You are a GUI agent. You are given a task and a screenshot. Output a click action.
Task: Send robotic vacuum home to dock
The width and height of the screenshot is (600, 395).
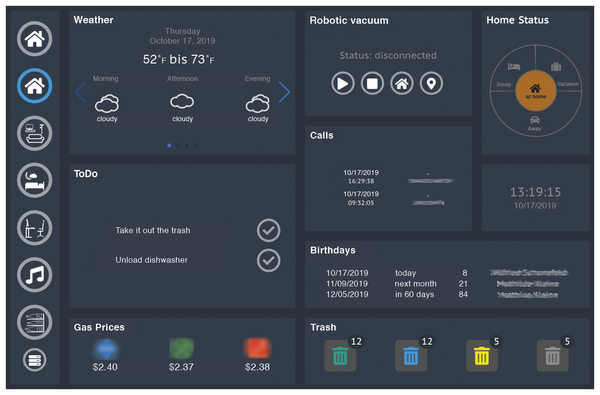(x=402, y=83)
